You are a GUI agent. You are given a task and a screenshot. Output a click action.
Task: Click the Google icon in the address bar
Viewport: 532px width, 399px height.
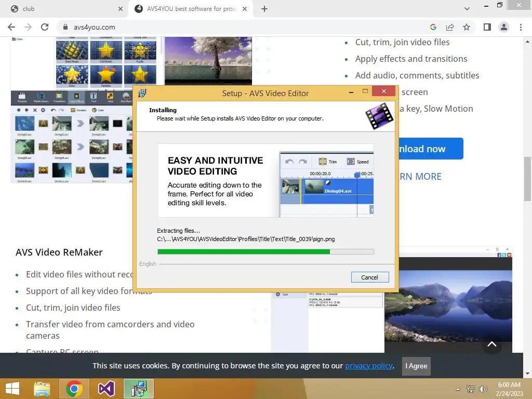[x=433, y=27]
